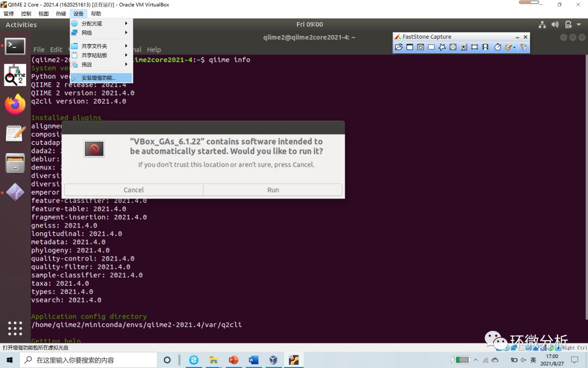
Task: Select 安装增强功能 menu entry
Action: [101, 78]
